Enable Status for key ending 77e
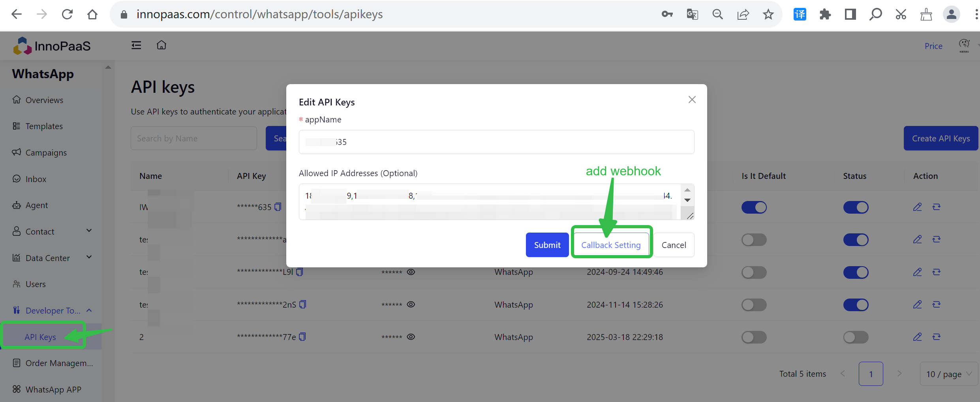The height and width of the screenshot is (402, 980). [856, 337]
